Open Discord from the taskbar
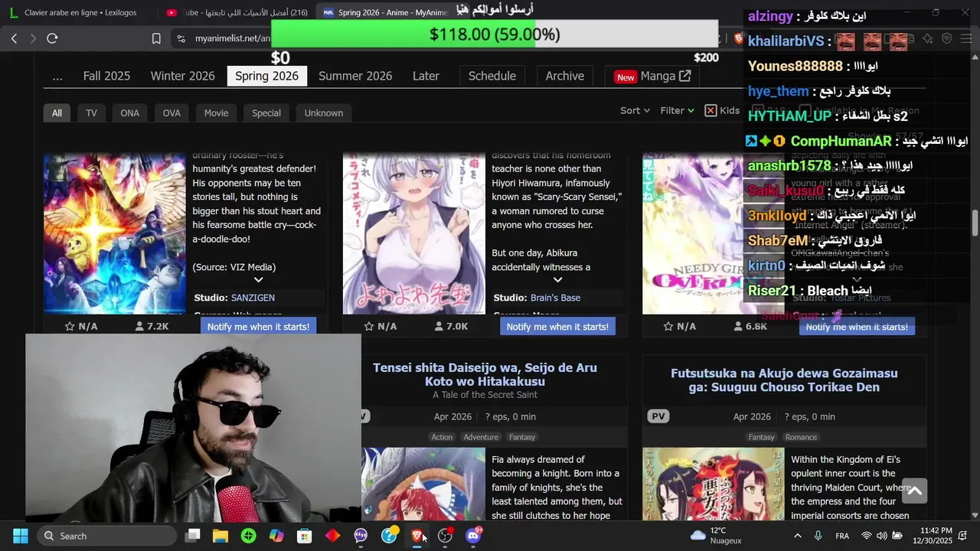Screen dimensions: 980x551 473,536
